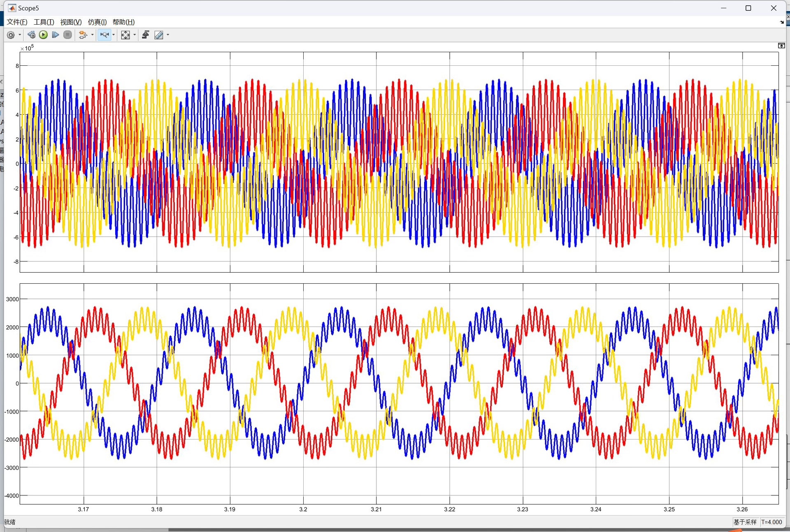
Task: Click the step back button
Action: [x=31, y=35]
